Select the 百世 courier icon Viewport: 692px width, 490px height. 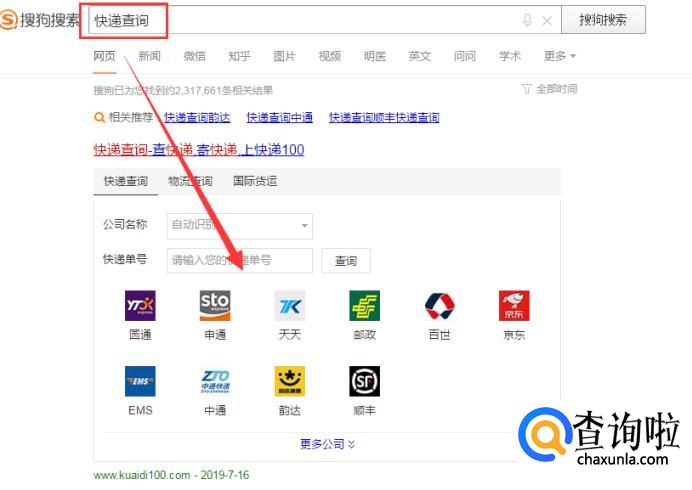click(439, 305)
